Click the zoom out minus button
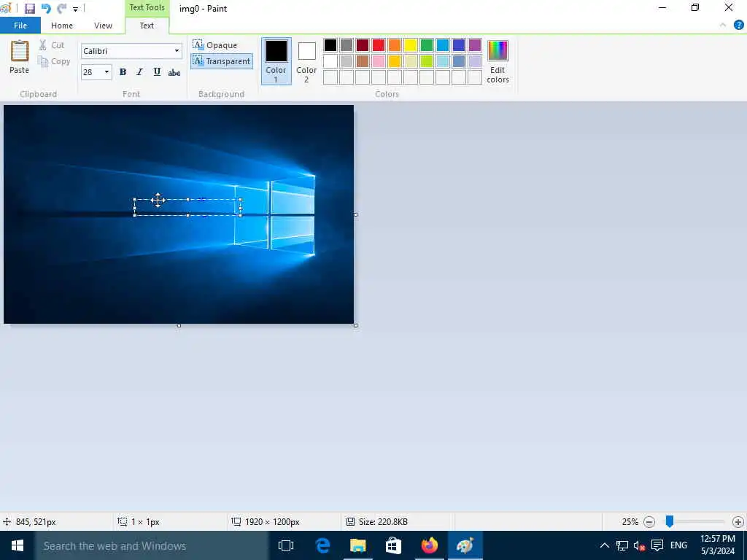 tap(649, 522)
